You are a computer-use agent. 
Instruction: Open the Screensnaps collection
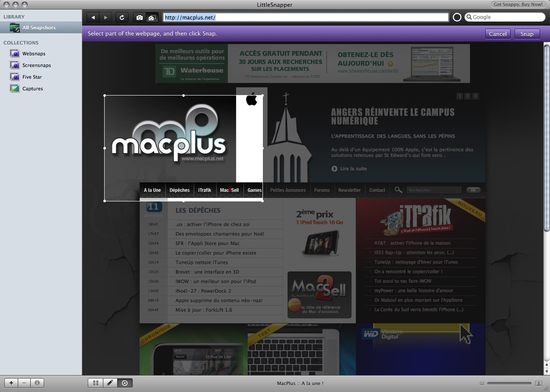click(x=37, y=65)
